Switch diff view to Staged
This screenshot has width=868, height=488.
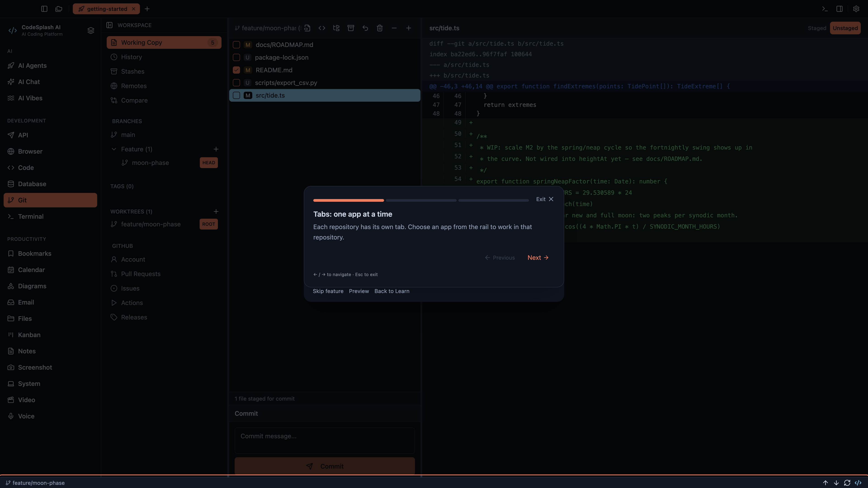point(817,28)
